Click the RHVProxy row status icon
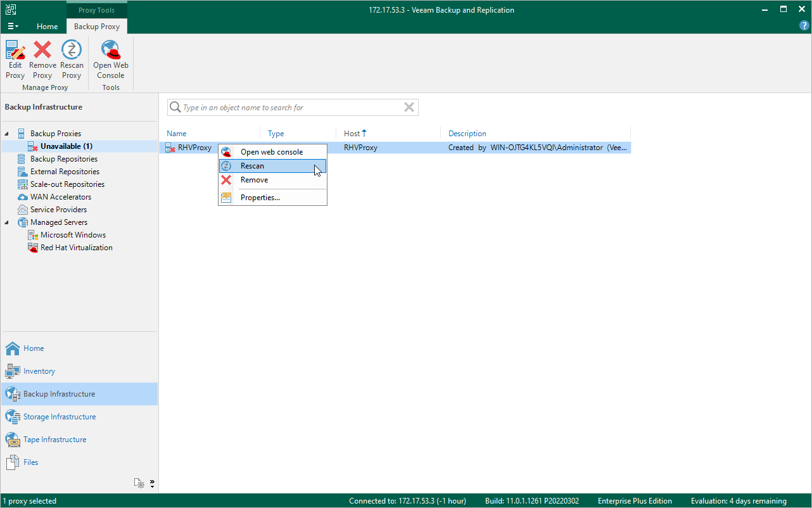This screenshot has width=812, height=508. point(170,148)
